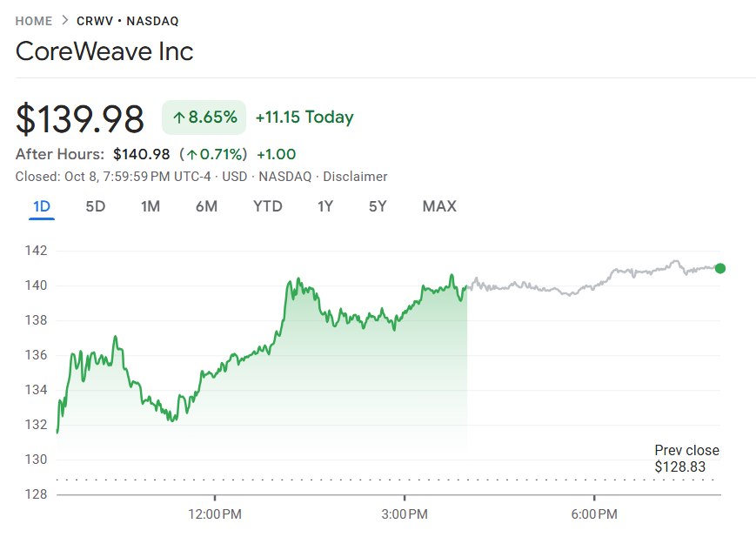The height and width of the screenshot is (537, 756).
Task: Click the after-hours up arrow by 0.71%
Action: pos(191,155)
